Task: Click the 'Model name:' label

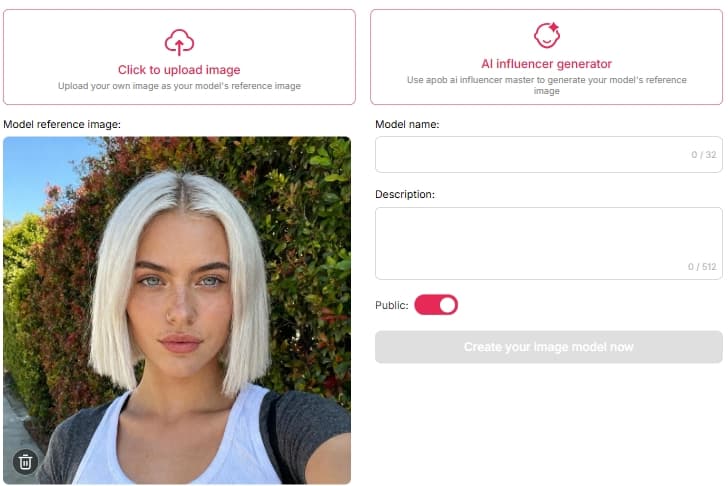Action: (407, 124)
